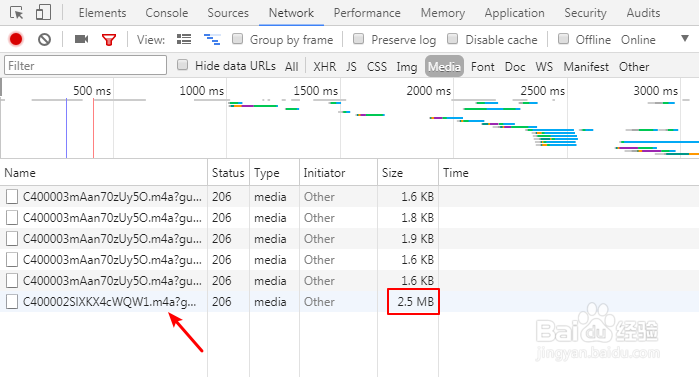Image resolution: width=699 pixels, height=377 pixels.
Task: Filter requests by CSS
Action: coord(377,67)
